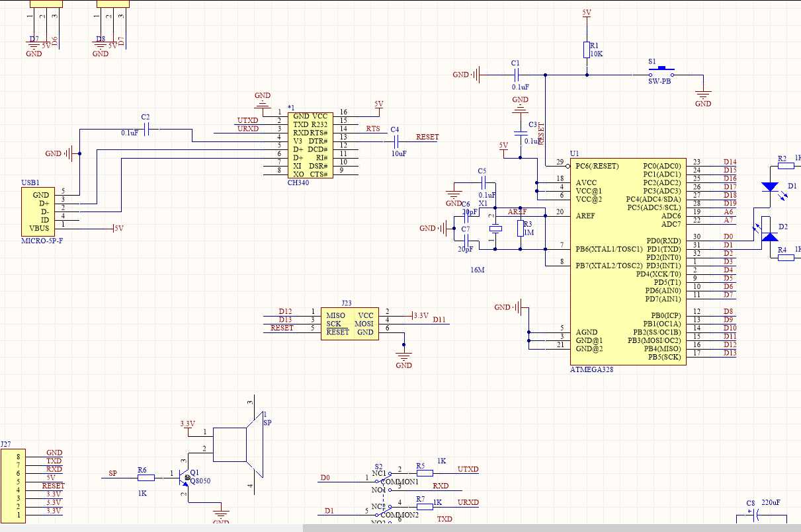Select the J23 ISP header symbol

[349, 323]
